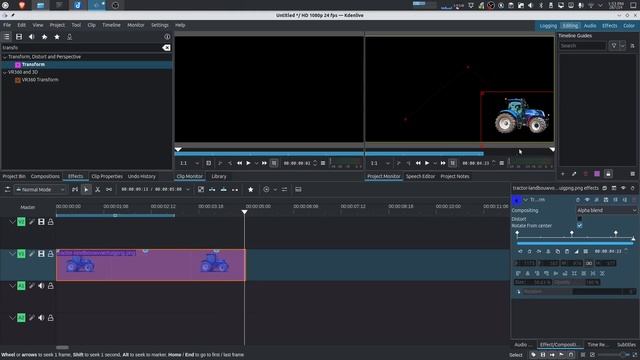The height and width of the screenshot is (360, 640).
Task: Show favorite effects filter in Effects panel
Action: (57, 37)
